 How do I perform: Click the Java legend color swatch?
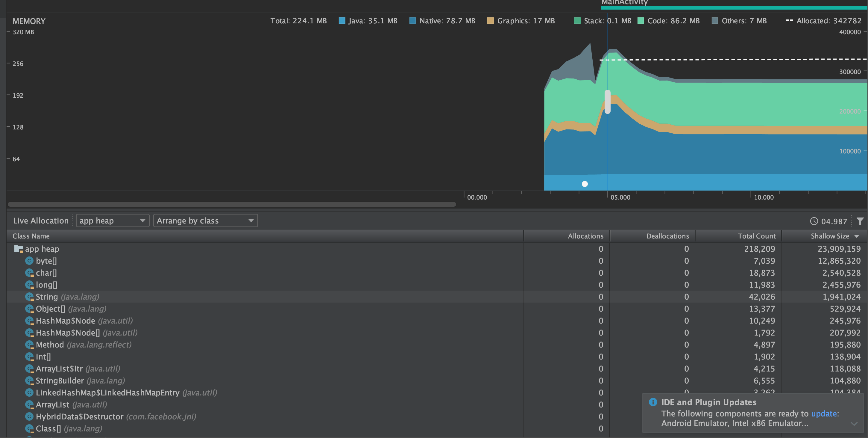click(342, 21)
